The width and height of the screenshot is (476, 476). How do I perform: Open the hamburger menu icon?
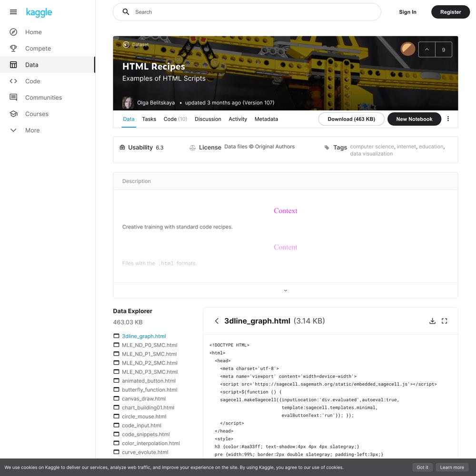[x=13, y=12]
